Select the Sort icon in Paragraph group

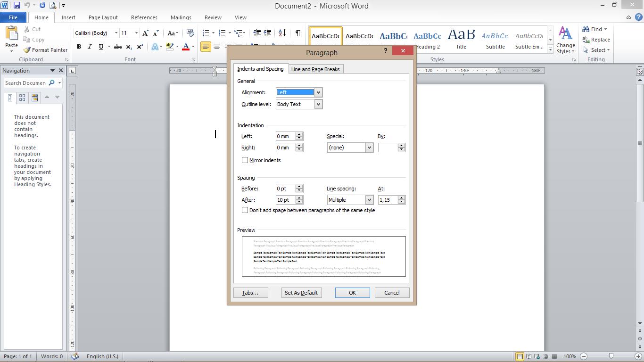[x=282, y=33]
